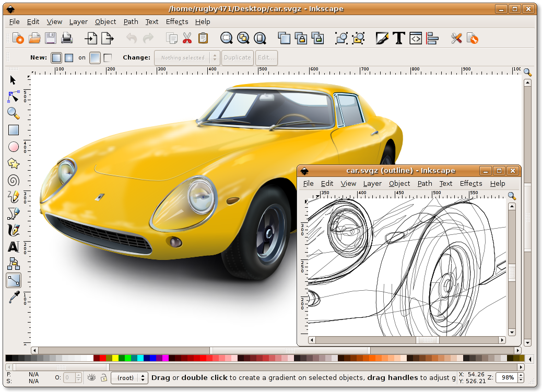
Task: Select the star tool
Action: (14, 164)
